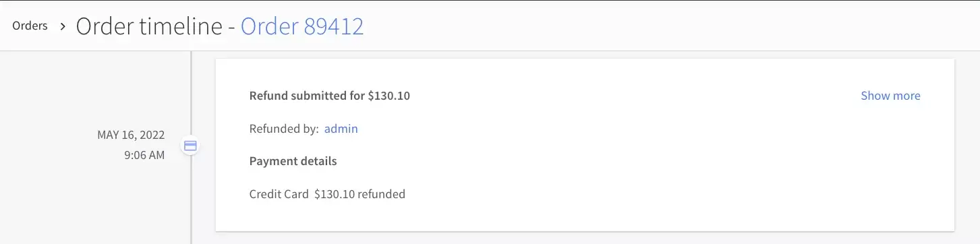Select the $130.10 refunded amount text
This screenshot has height=244, width=980.
[359, 194]
